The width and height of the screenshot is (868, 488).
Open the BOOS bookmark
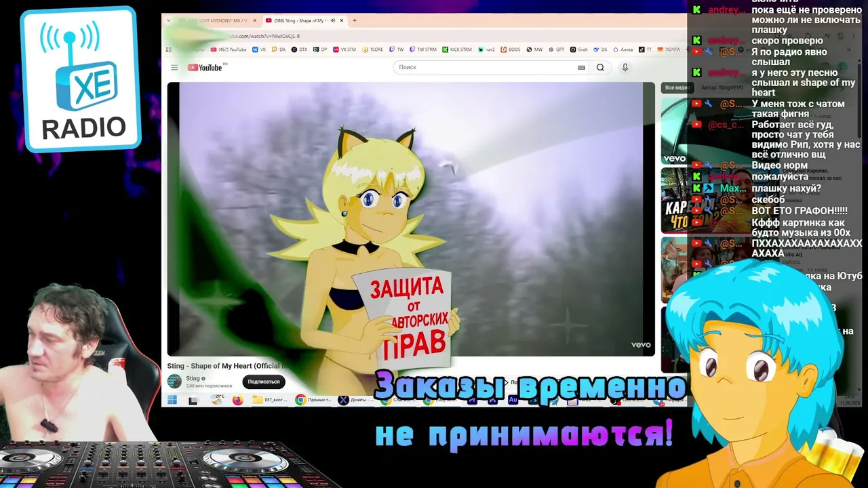pyautogui.click(x=511, y=49)
